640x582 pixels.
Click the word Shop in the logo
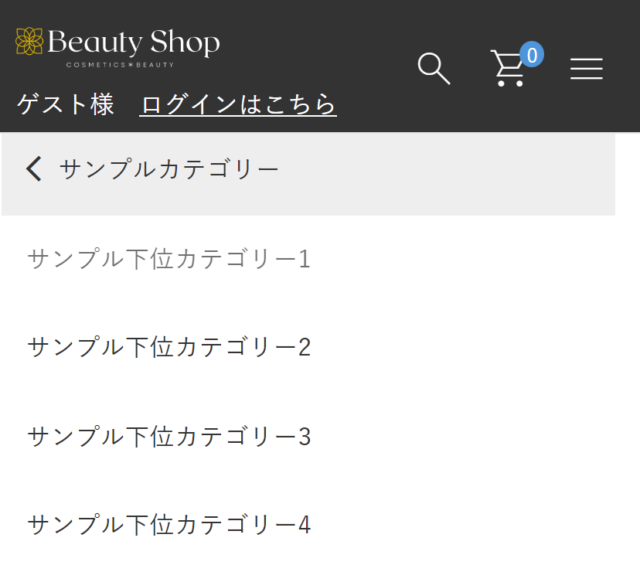coord(185,43)
